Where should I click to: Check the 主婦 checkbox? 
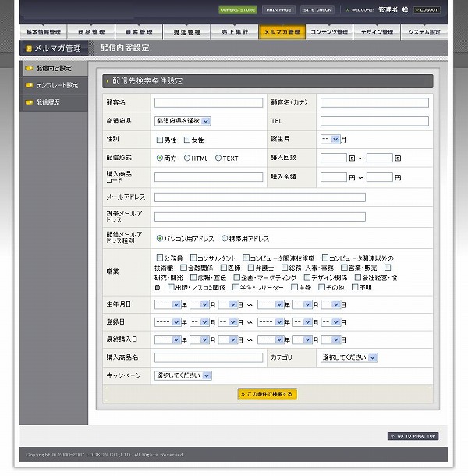coord(294,287)
